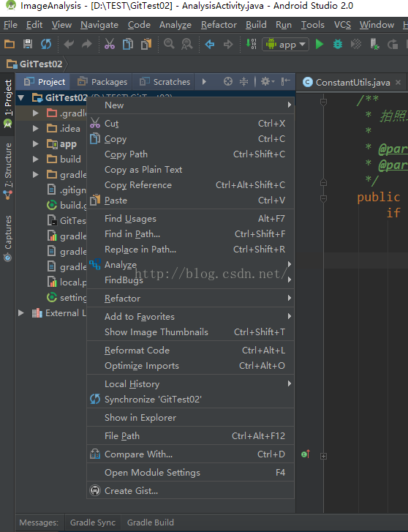Click the Replace toolbar icon
This screenshot has width=408, height=532.
pyautogui.click(x=187, y=44)
